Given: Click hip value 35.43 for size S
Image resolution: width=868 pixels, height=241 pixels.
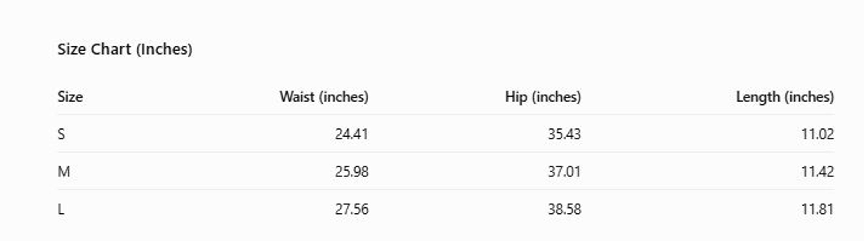Looking at the screenshot, I should tap(564, 134).
